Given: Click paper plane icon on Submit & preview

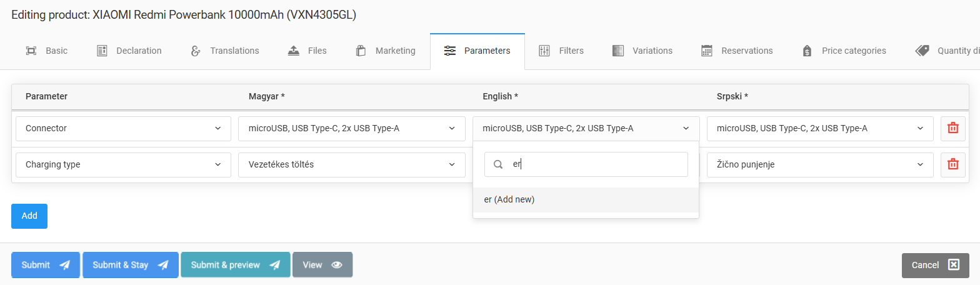Looking at the screenshot, I should pyautogui.click(x=274, y=265).
